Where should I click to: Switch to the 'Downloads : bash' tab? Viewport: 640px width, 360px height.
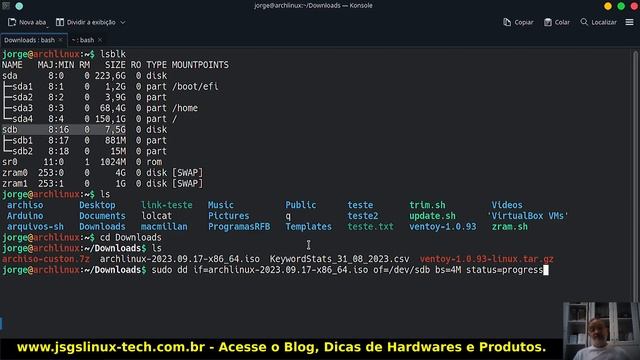pos(29,40)
